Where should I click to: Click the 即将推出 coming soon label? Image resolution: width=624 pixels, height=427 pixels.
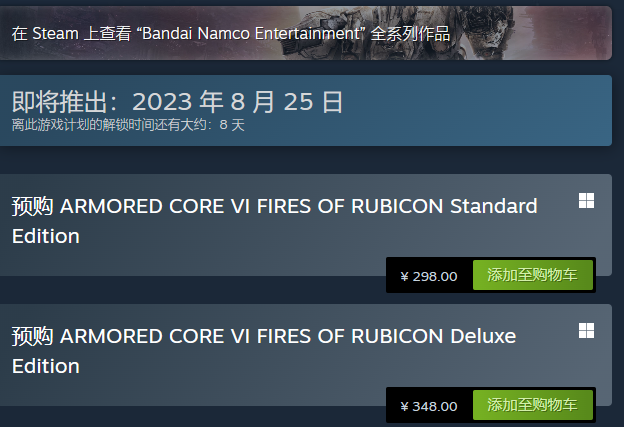[x=59, y=102]
